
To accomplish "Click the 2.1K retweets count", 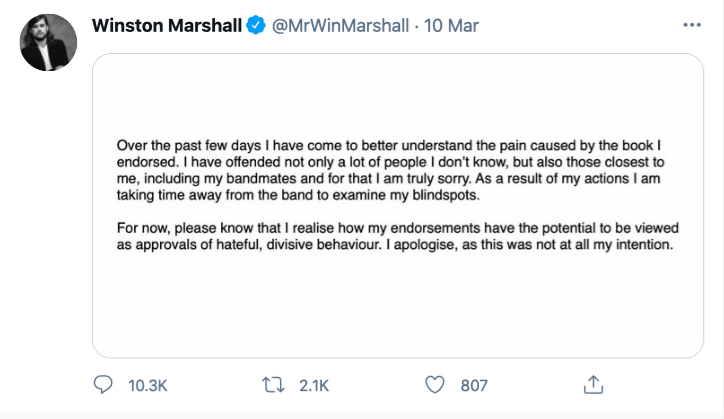I will click(x=312, y=385).
